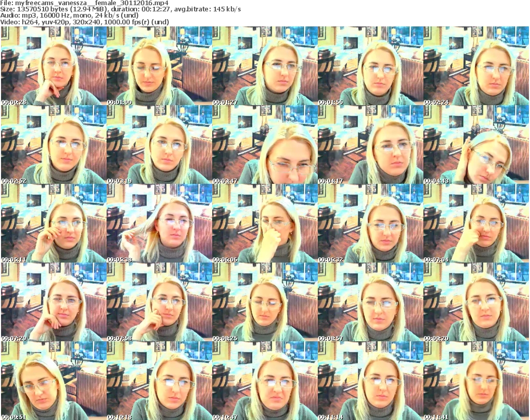This screenshot has height=420, width=530.
Task: Pick the preview frame marked 00:09:20
Action: [x=476, y=302]
